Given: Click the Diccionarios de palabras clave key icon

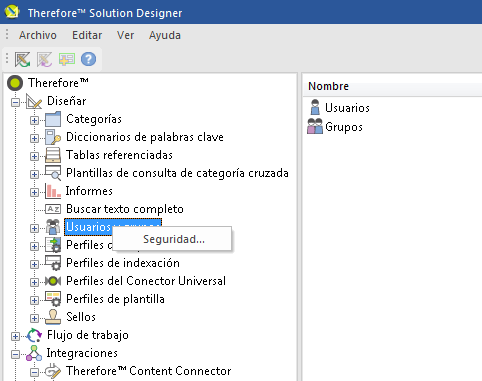Looking at the screenshot, I should [x=53, y=137].
